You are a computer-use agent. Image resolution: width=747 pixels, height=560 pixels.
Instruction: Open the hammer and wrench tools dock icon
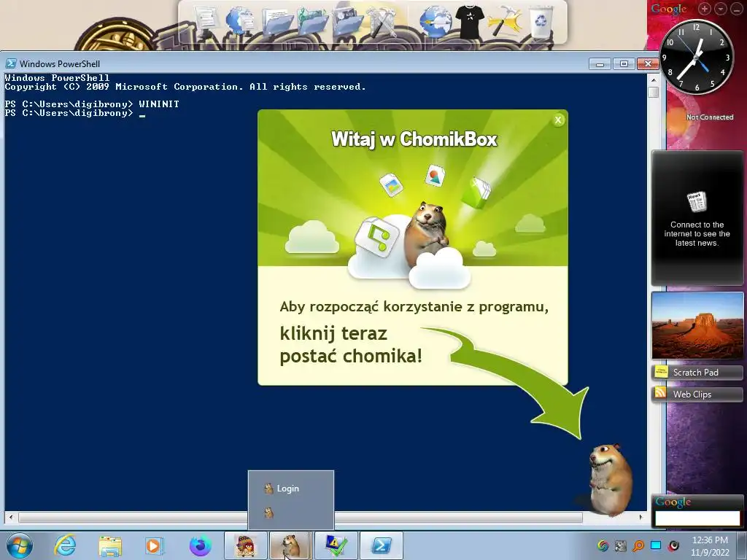click(x=382, y=23)
